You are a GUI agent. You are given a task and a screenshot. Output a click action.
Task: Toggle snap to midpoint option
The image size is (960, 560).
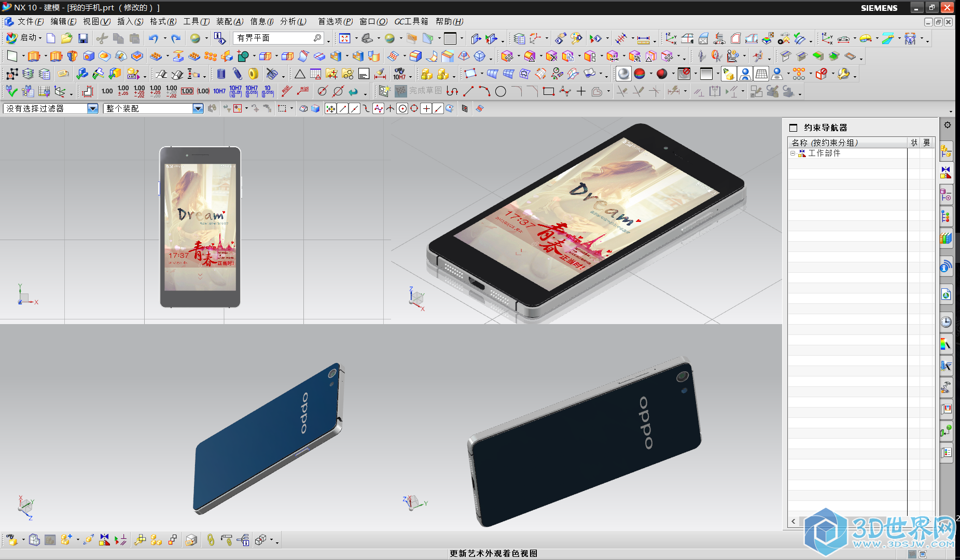(x=355, y=108)
